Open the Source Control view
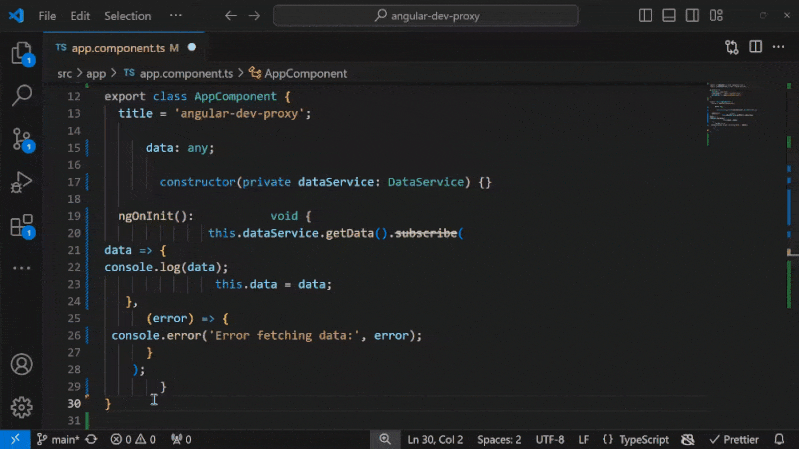This screenshot has height=449, width=799. pyautogui.click(x=21, y=139)
